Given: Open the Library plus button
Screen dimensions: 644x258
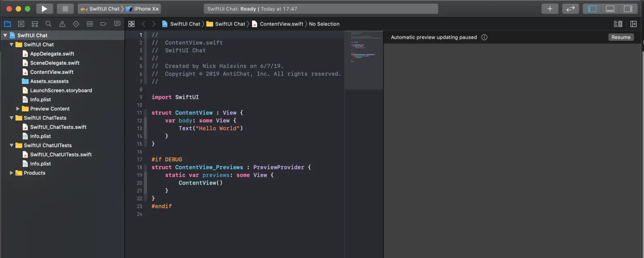Looking at the screenshot, I should (x=550, y=8).
